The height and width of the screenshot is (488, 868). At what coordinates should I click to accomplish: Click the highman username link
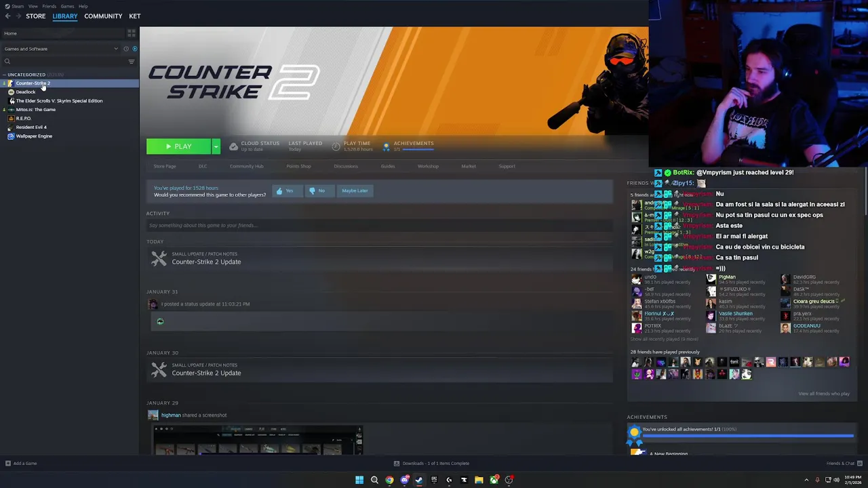click(171, 415)
